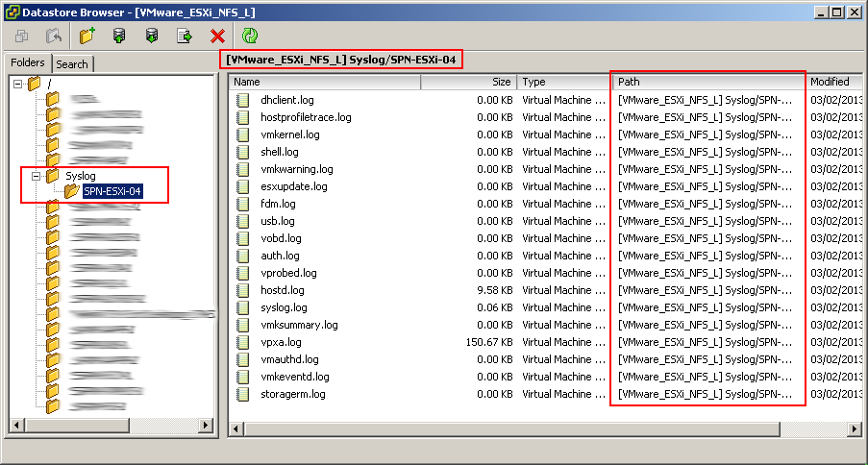
Task: Click the move/export file toolbar icon
Action: click(185, 36)
